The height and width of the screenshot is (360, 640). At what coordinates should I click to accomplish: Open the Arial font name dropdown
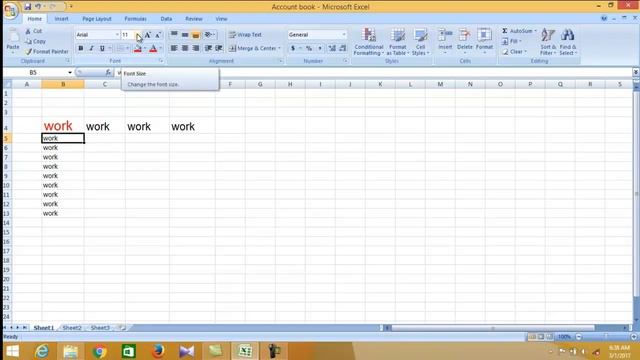point(117,35)
